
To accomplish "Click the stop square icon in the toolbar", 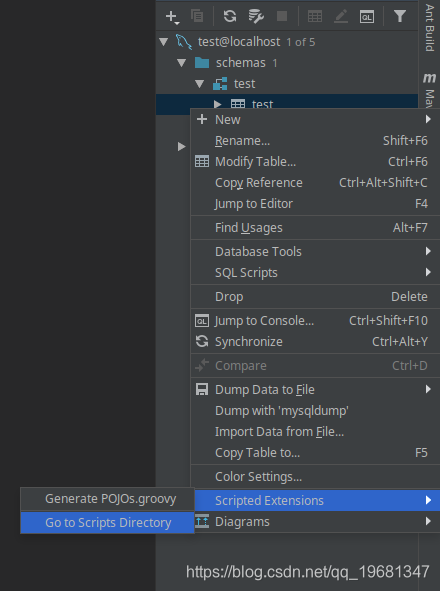I will point(282,16).
